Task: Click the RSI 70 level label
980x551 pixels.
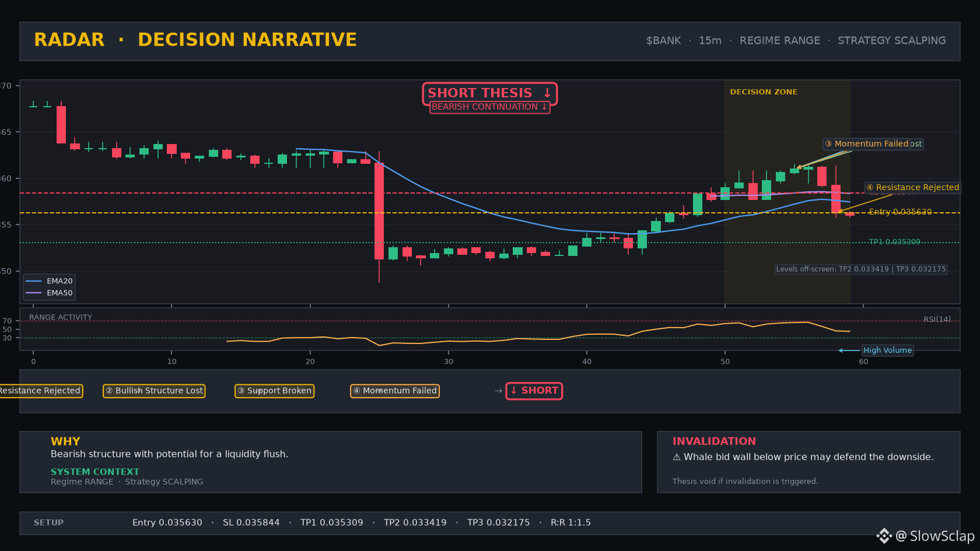Action: coord(7,321)
